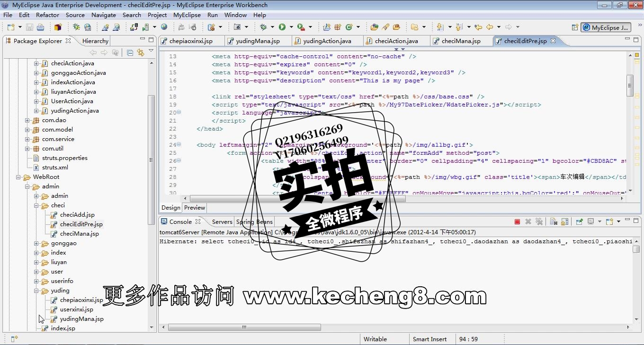Screen dimensions: 644x345
Task: Expand the gonggao folder node
Action: pyautogui.click(x=36, y=243)
